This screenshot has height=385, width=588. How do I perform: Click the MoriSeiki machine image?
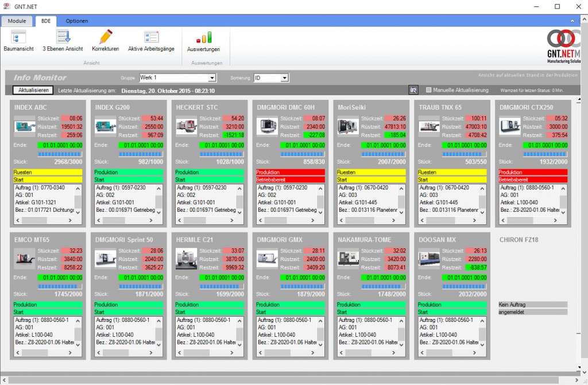(348, 126)
